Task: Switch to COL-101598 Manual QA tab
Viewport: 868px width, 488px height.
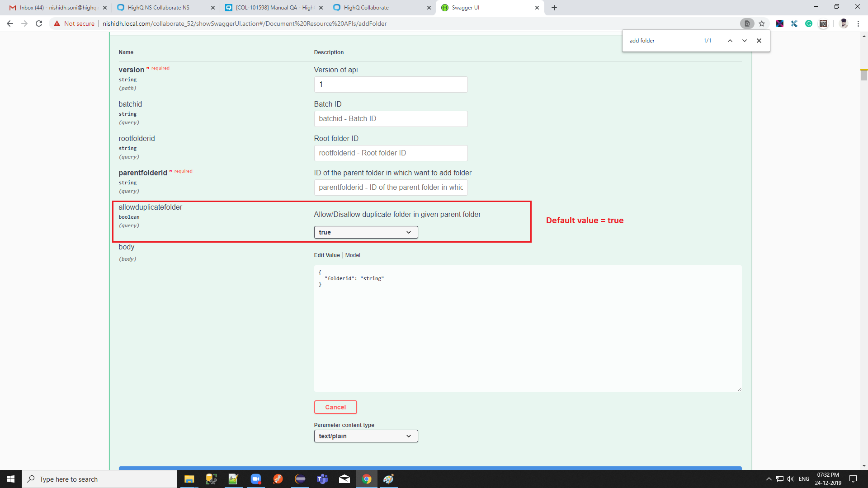Action: [274, 8]
